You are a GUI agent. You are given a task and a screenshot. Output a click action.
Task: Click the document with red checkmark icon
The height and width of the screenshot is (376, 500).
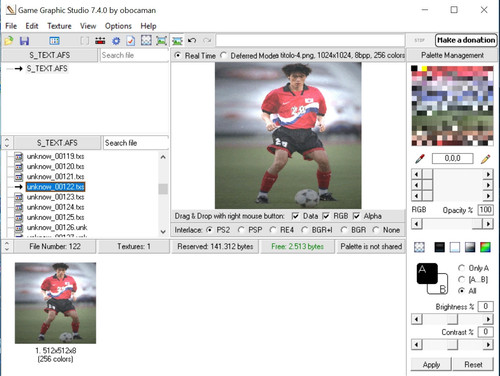[x=131, y=41]
